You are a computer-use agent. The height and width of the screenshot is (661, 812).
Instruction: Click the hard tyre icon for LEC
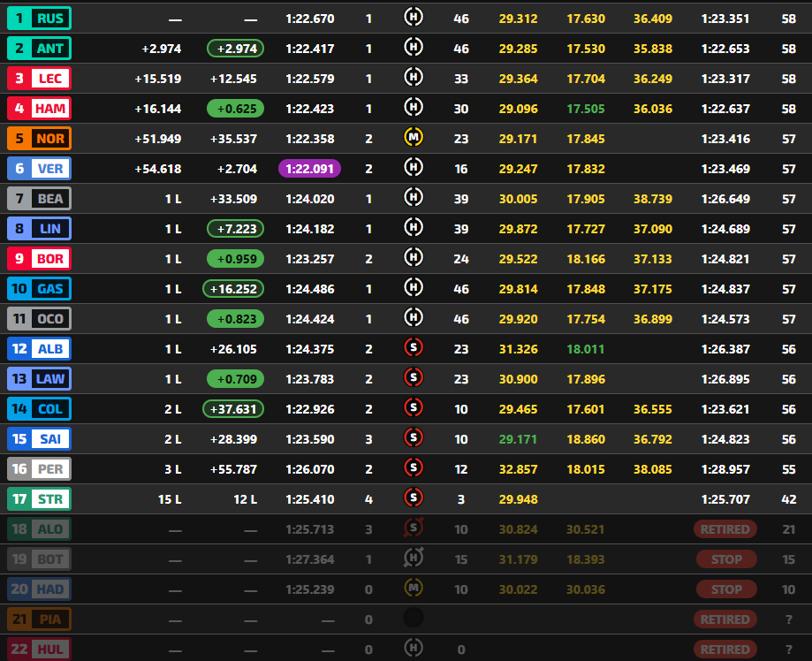point(414,77)
